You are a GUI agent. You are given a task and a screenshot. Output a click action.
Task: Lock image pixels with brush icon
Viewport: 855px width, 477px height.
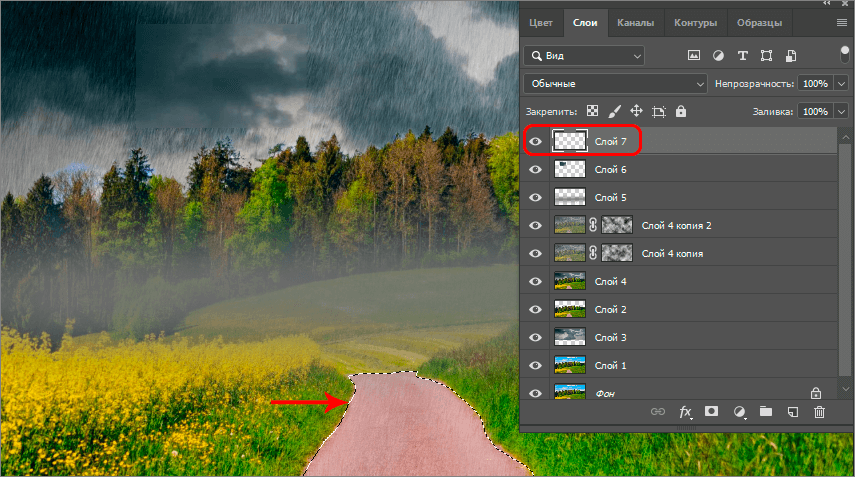tap(614, 111)
